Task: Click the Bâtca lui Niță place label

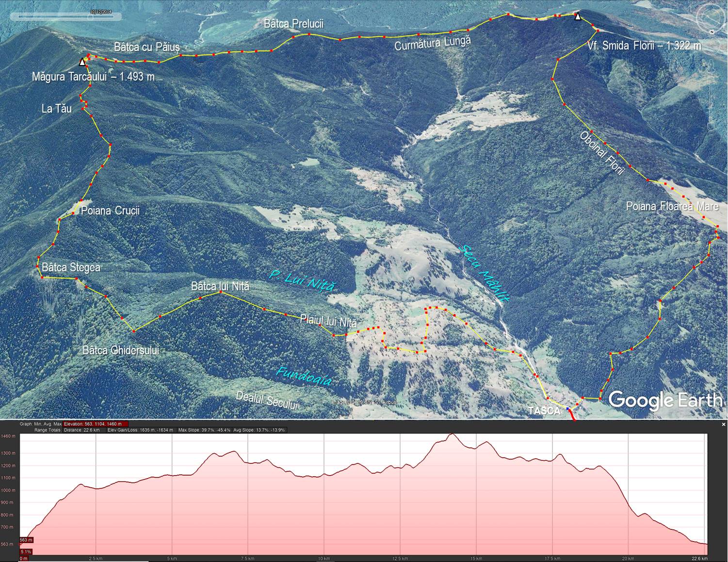Action: (220, 286)
